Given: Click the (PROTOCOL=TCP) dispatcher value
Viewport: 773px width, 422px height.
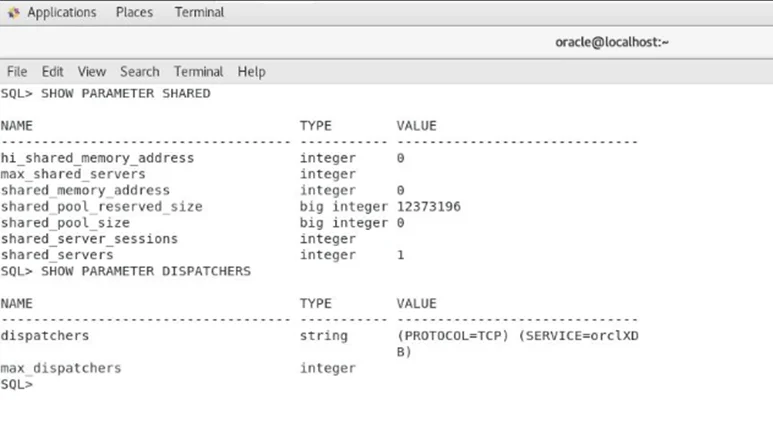Looking at the screenshot, I should (x=453, y=336).
